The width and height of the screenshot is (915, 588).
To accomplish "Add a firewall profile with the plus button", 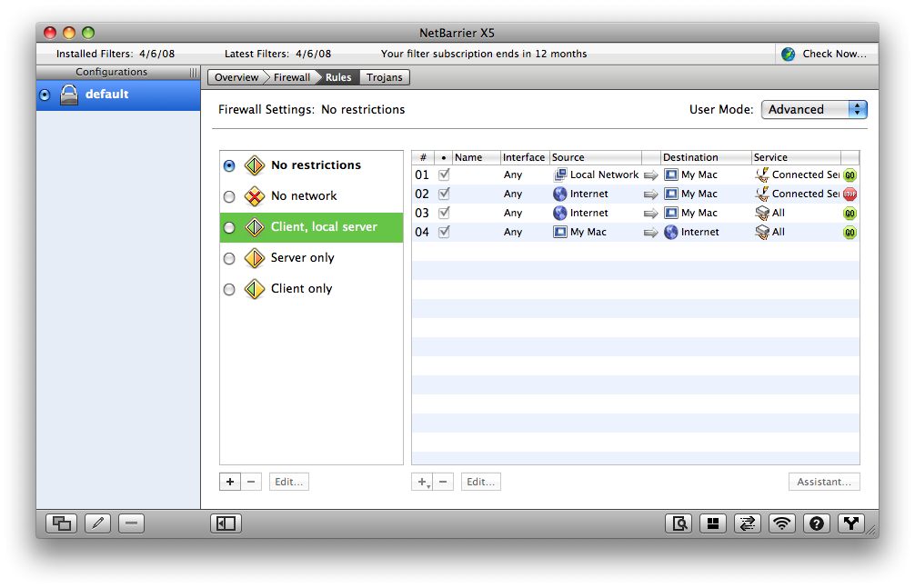I will (x=230, y=482).
